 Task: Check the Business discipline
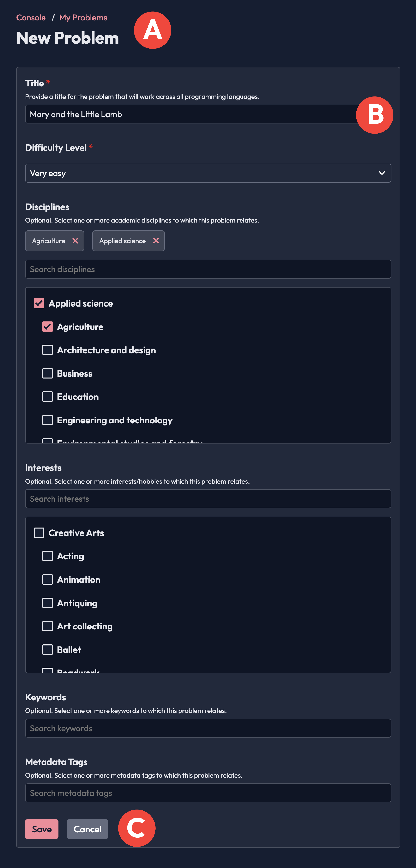pos(48,373)
